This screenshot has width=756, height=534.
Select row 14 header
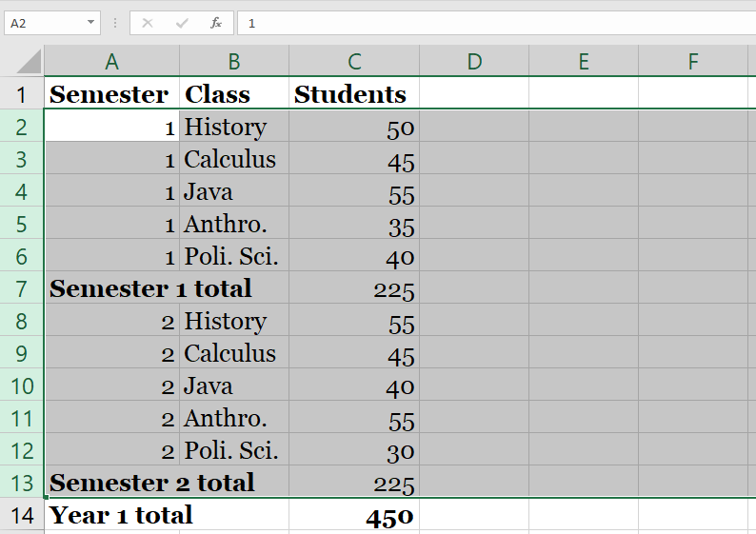click(x=22, y=515)
